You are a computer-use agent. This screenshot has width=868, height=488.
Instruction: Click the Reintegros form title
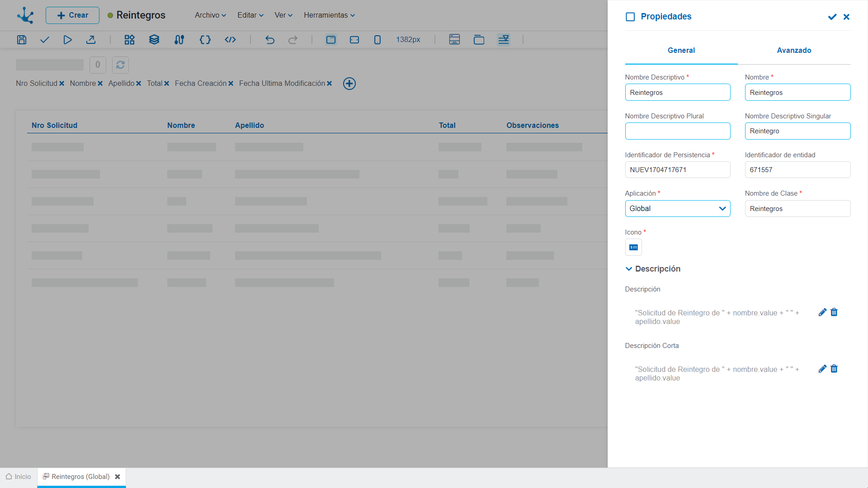141,15
